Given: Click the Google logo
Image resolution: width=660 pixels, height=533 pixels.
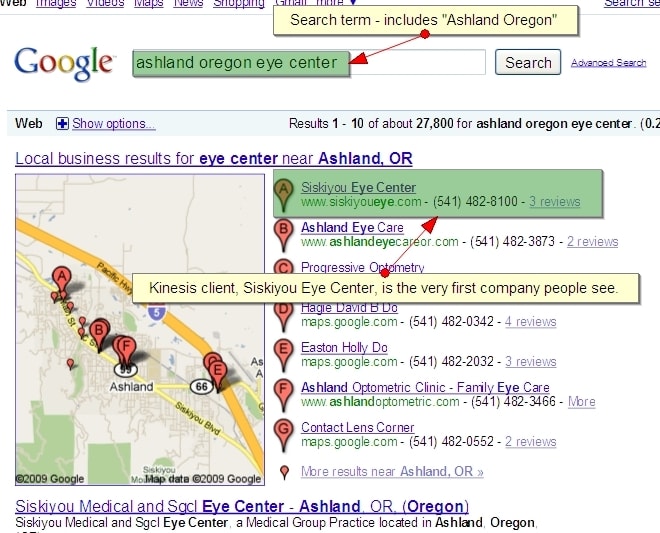Looking at the screenshot, I should pos(64,64).
